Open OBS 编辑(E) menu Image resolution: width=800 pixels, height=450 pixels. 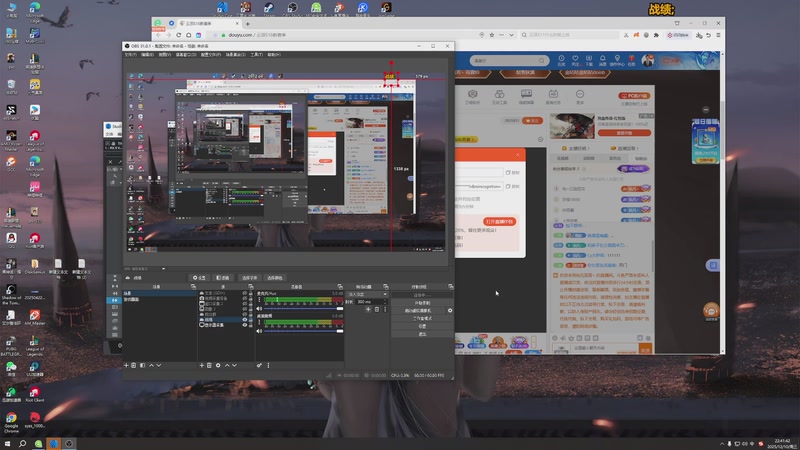point(147,55)
